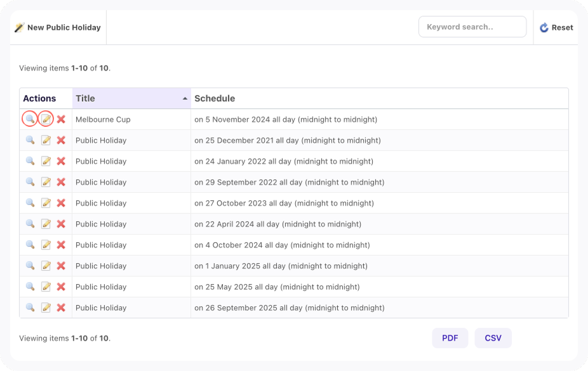Screen dimensions: 588x371
Task: Delete the 1 January 2025 public holiday
Action: click(61, 266)
